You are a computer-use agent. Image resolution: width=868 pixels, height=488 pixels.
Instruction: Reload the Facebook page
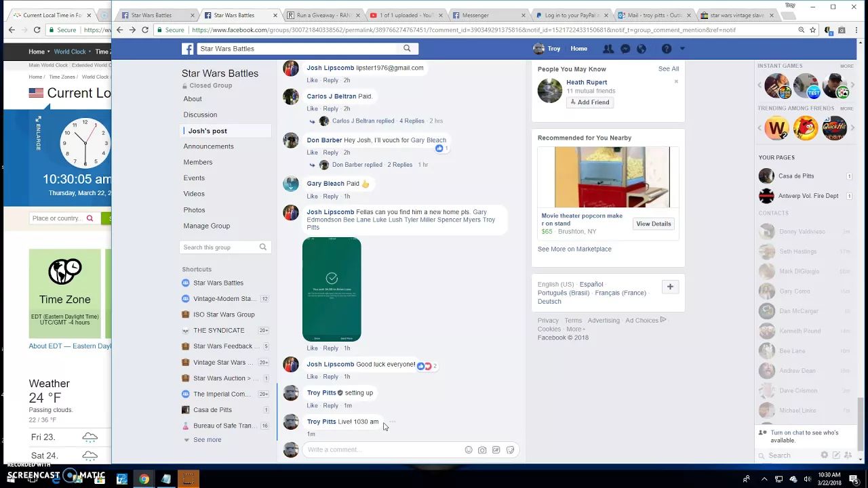coord(145,30)
